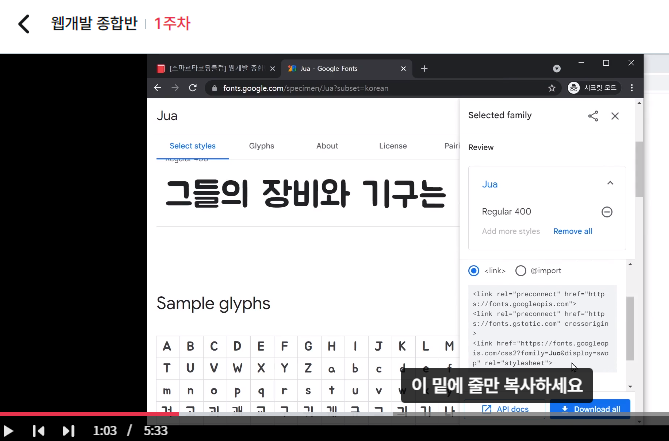Click the 'Regular 400' style label

click(506, 212)
